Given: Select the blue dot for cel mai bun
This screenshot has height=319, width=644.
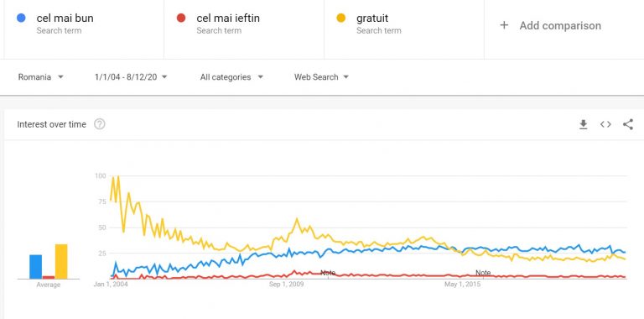Looking at the screenshot, I should (21, 18).
